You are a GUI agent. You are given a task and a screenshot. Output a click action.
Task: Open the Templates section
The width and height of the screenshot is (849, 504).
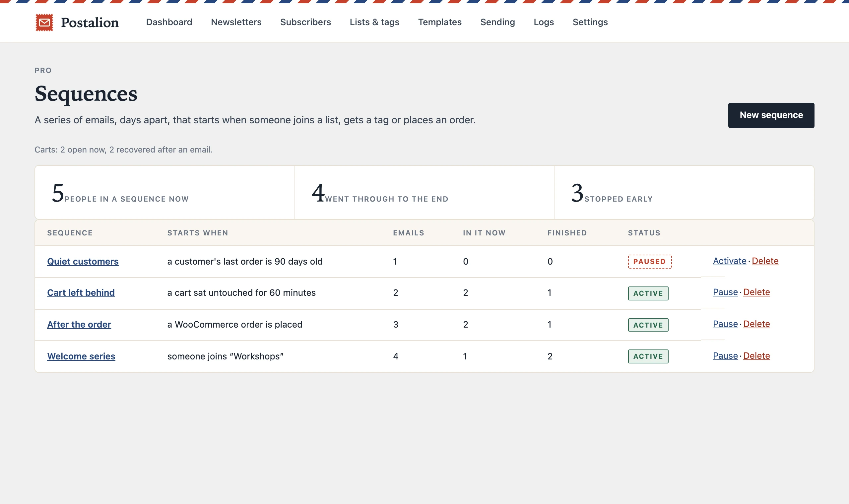coord(439,22)
